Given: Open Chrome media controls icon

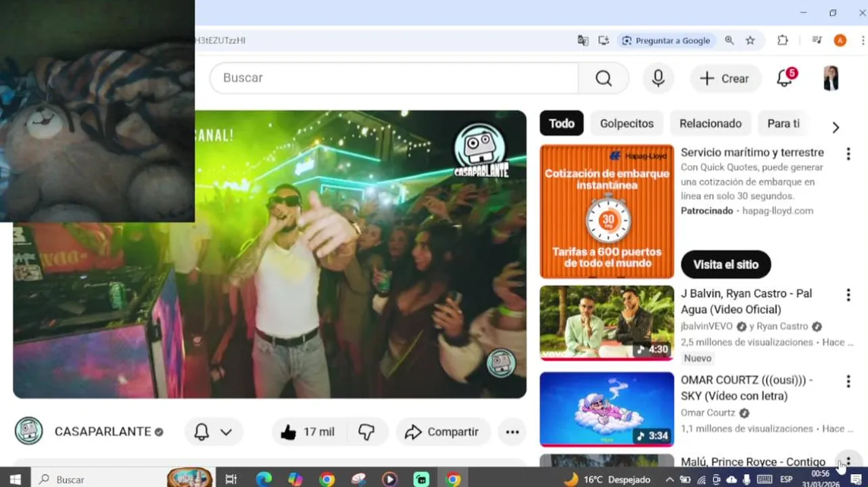Looking at the screenshot, I should pyautogui.click(x=817, y=41).
